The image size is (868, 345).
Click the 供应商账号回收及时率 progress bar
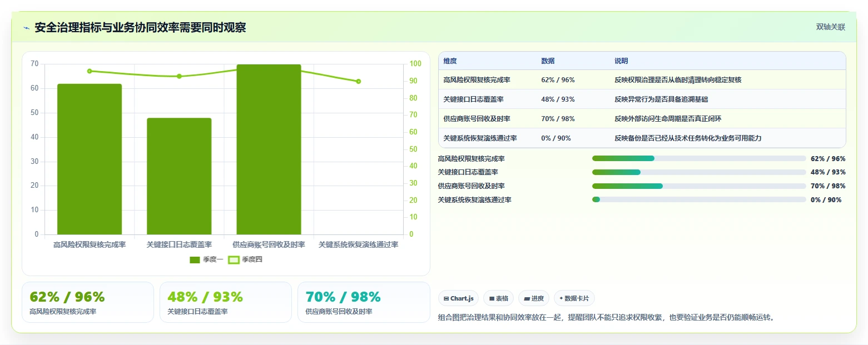tap(699, 186)
